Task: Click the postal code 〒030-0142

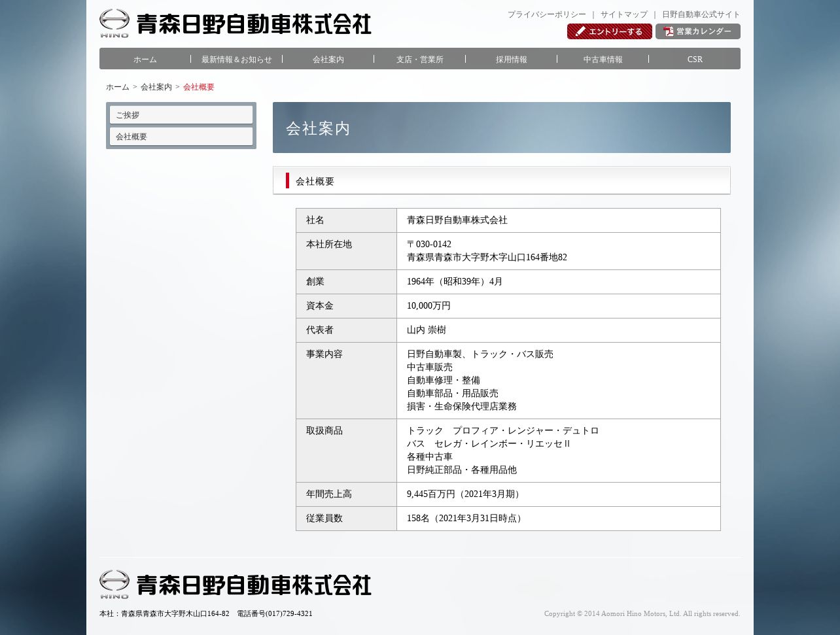Action: 429,245
